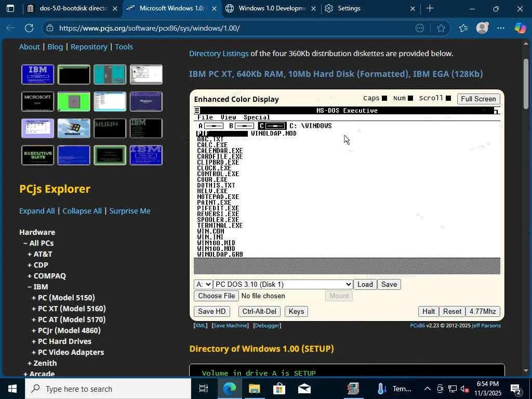Viewport: 532px width, 399px height.
Task: Click the Surprise Me link
Action: click(130, 211)
